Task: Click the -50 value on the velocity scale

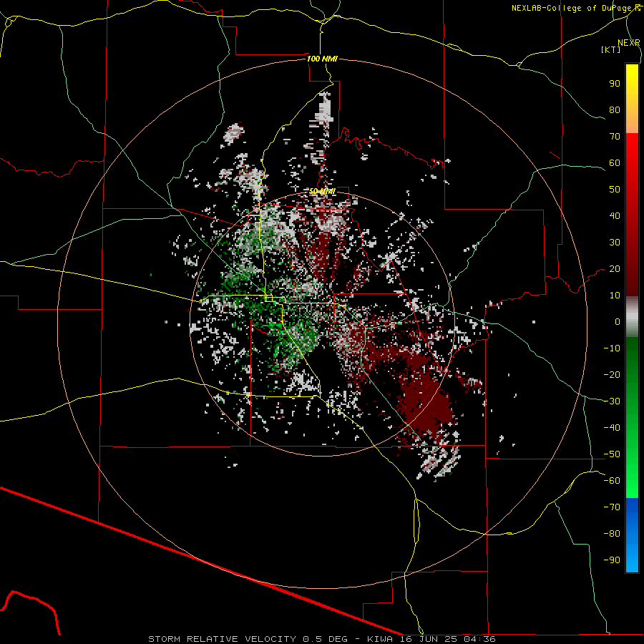Action: click(612, 454)
